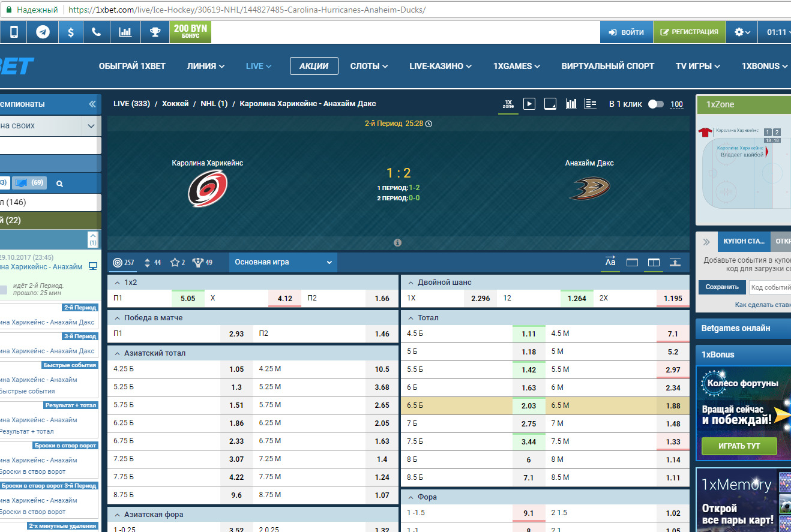The image size is (791, 532).
Task: Click the Код события input field
Action: [x=770, y=287]
